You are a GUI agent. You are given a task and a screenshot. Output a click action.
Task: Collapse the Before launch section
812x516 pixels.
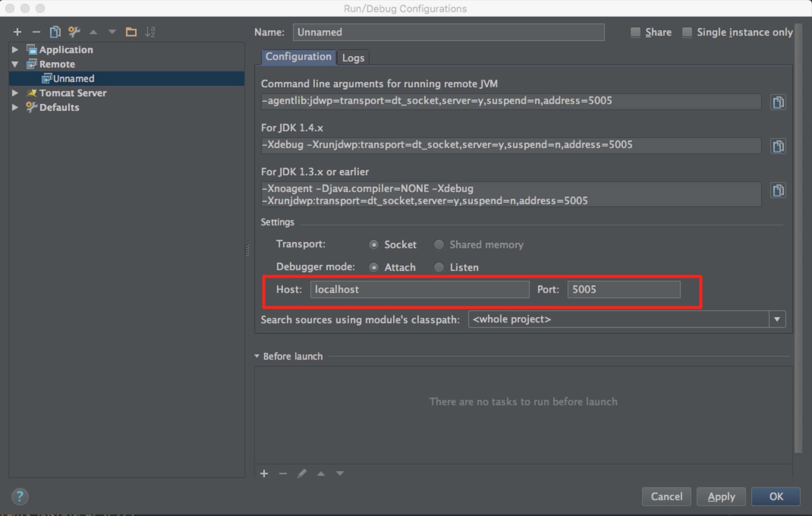pyautogui.click(x=257, y=356)
